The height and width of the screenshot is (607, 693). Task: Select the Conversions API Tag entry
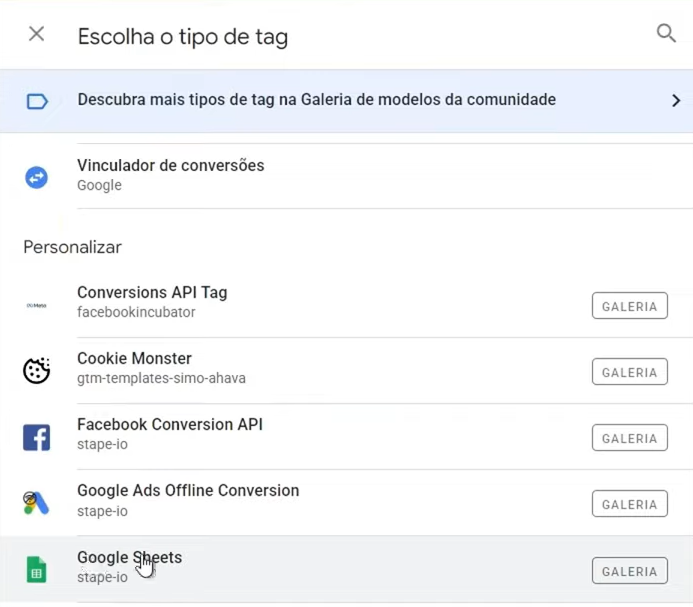[152, 293]
